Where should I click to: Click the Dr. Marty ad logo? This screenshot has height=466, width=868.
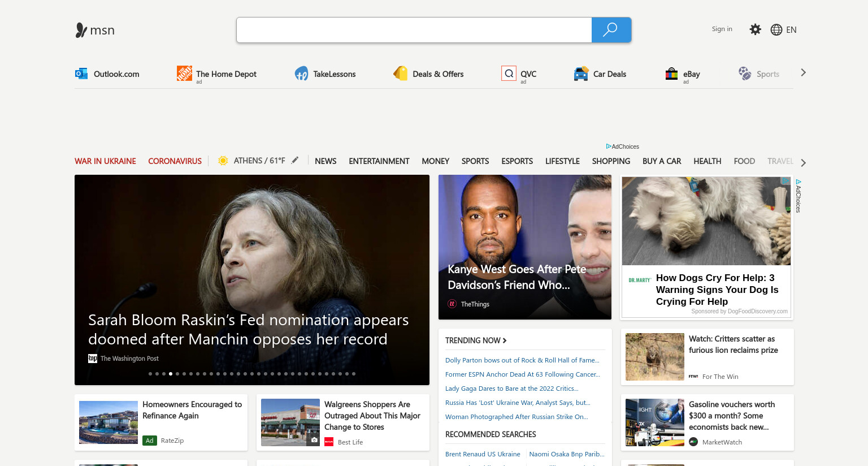tap(640, 280)
